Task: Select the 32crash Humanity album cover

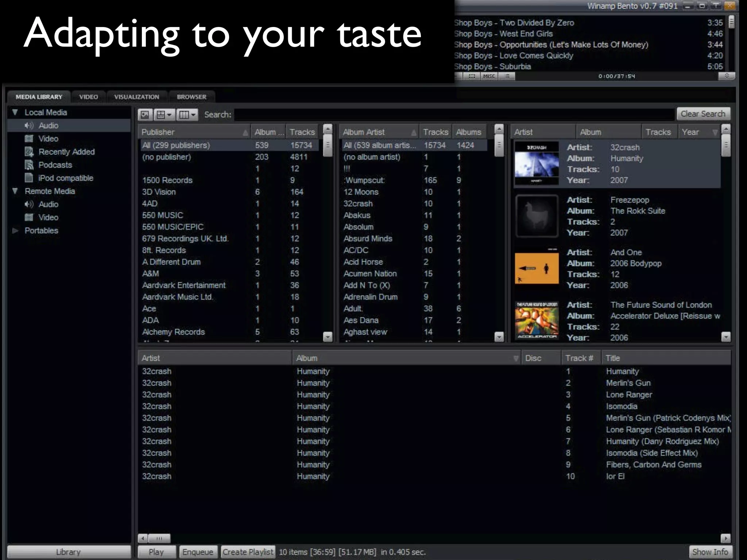Action: (537, 163)
